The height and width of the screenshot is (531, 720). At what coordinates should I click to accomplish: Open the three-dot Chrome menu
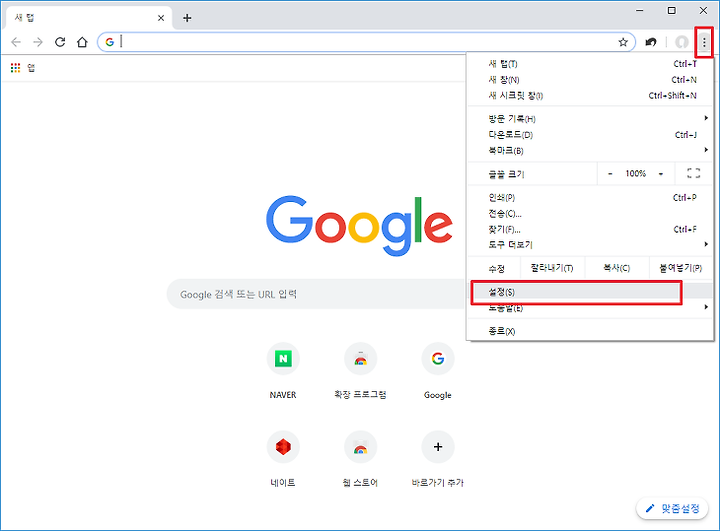704,43
